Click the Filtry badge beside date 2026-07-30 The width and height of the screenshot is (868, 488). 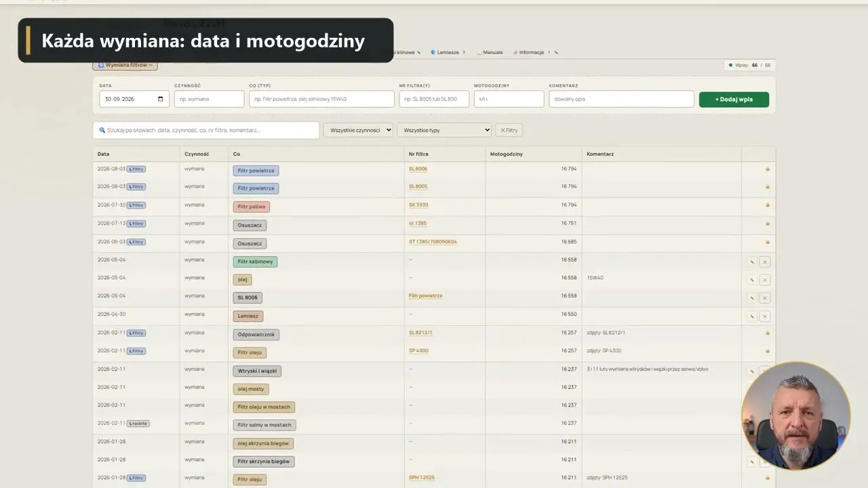pyautogui.click(x=136, y=205)
